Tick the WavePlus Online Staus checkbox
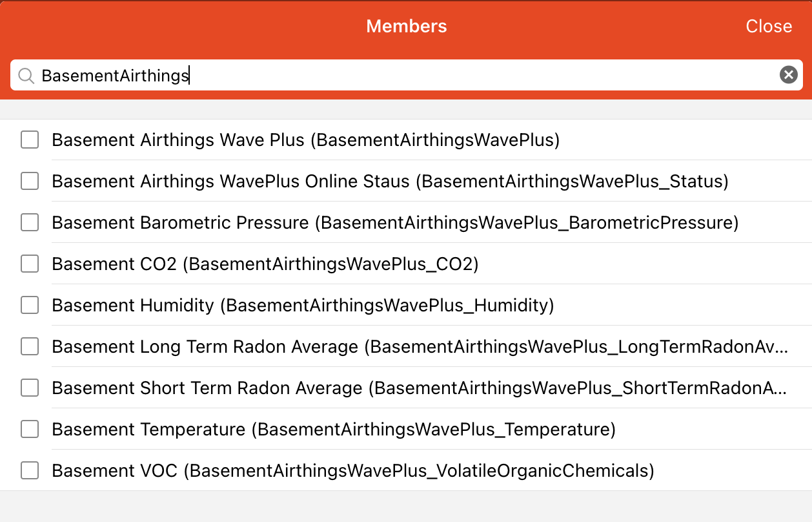 click(x=30, y=181)
